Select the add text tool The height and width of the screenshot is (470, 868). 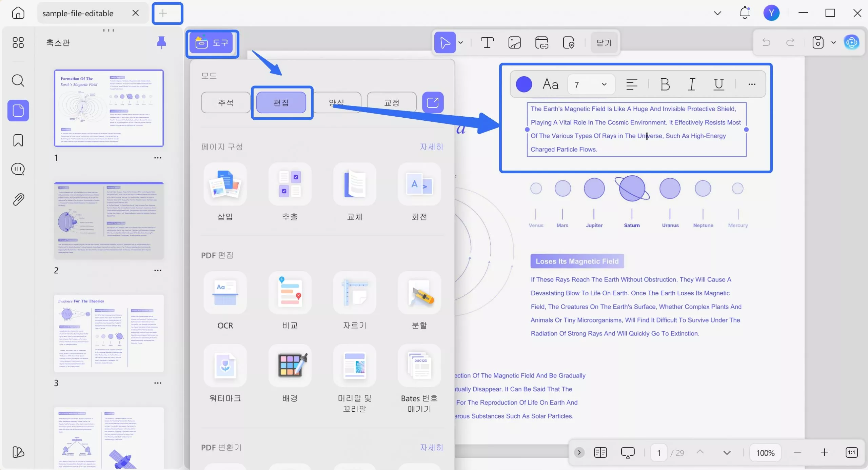tap(487, 43)
